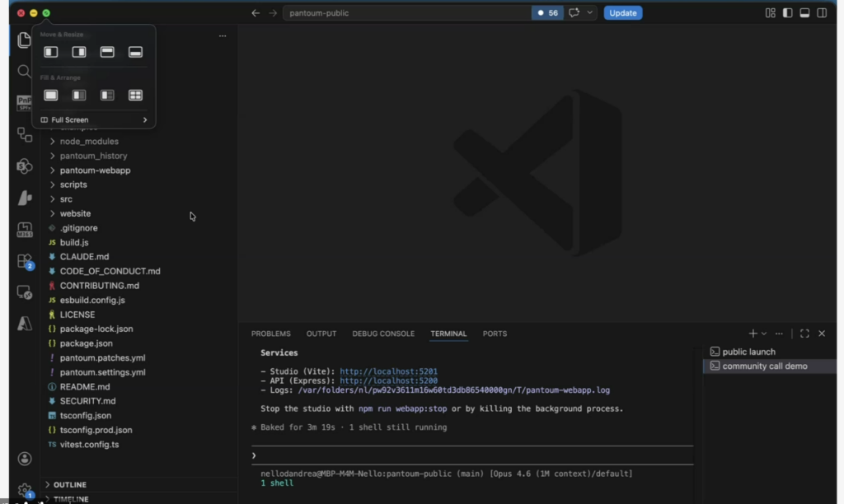This screenshot has width=844, height=504.
Task: Expand the node_modules folder
Action: pos(88,142)
